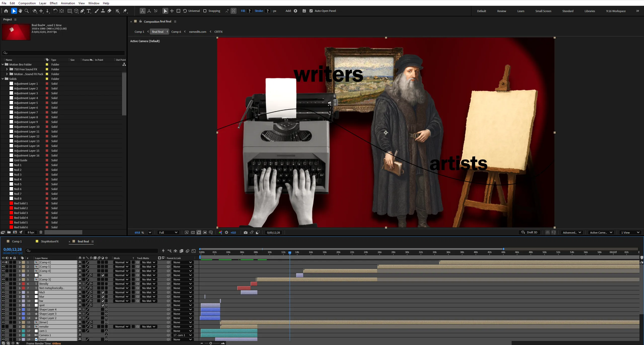
Task: Click the 8 bpc color depth button
Action: coord(31,232)
